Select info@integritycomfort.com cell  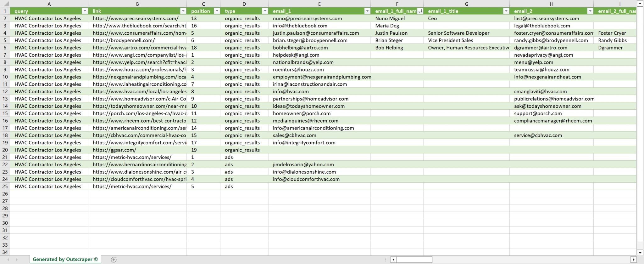pyautogui.click(x=319, y=142)
